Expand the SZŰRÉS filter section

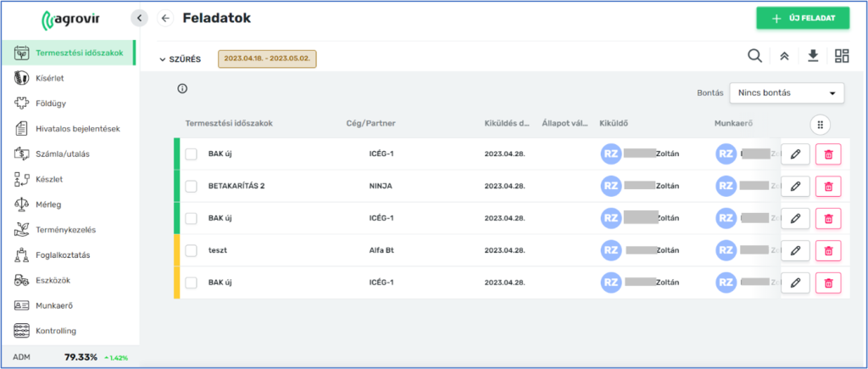[x=180, y=59]
